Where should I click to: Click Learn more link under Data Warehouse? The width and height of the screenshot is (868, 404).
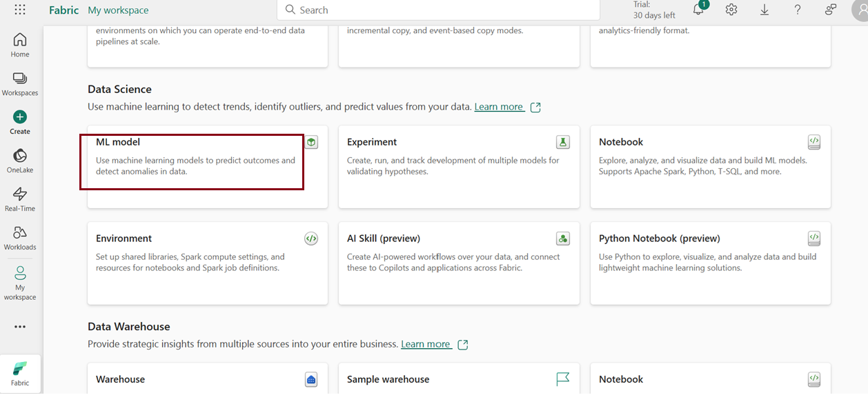426,344
